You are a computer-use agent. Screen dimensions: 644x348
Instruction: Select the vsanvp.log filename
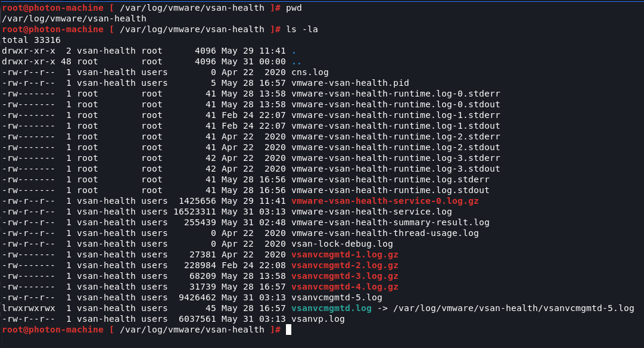click(318, 319)
